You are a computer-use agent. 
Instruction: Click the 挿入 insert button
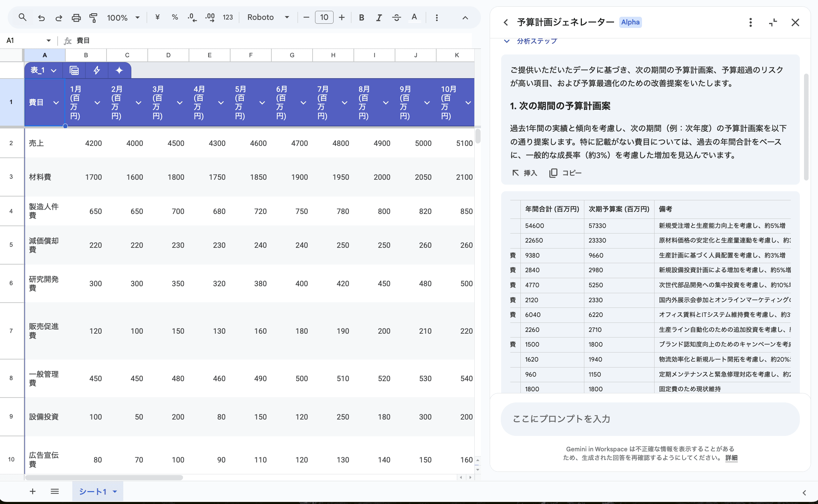pos(525,173)
